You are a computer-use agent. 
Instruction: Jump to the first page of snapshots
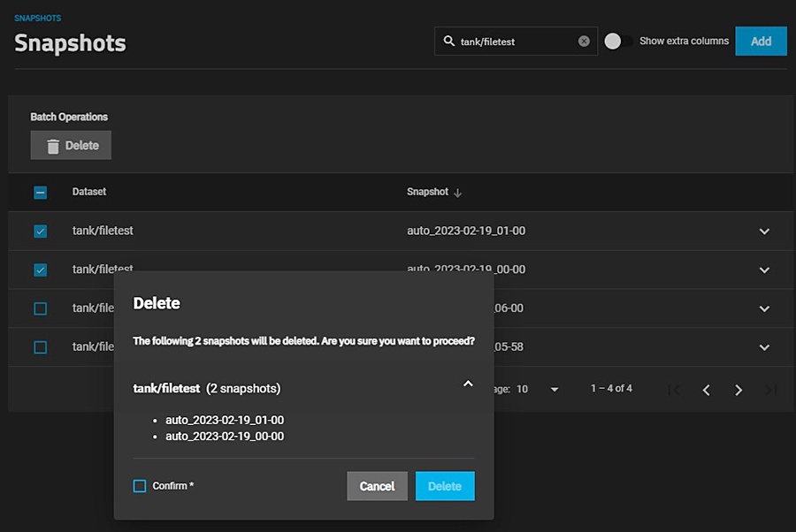674,390
